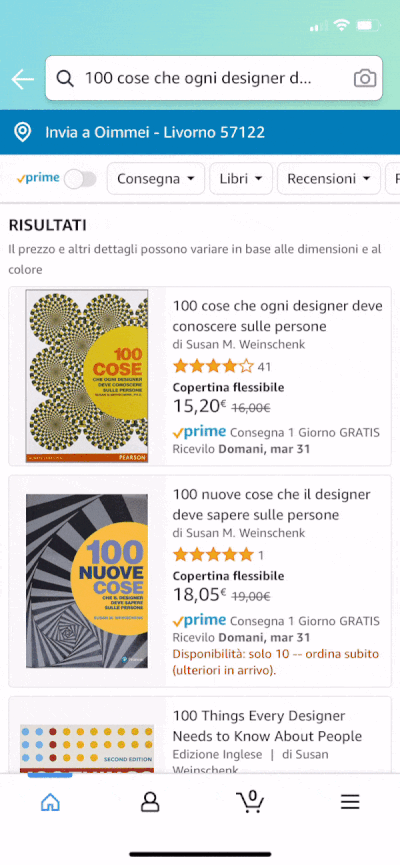Open '100 Things Every Designer Needs' result
The image size is (400, 865).
pos(267,726)
